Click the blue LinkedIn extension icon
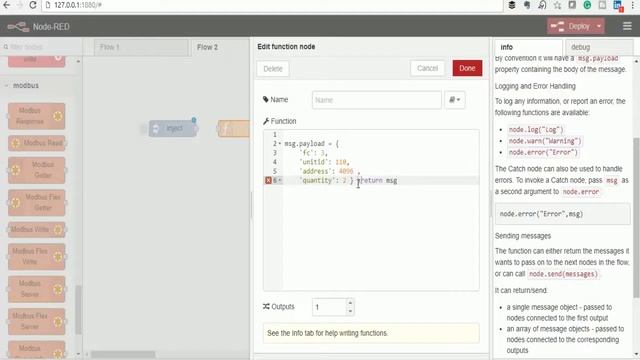This screenshot has height=360, width=640. point(618,6)
